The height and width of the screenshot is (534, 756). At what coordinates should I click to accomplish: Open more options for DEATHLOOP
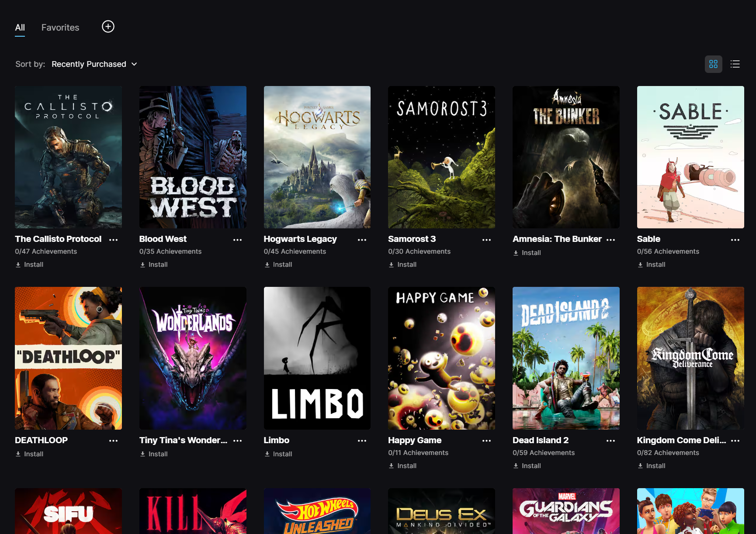pos(113,441)
